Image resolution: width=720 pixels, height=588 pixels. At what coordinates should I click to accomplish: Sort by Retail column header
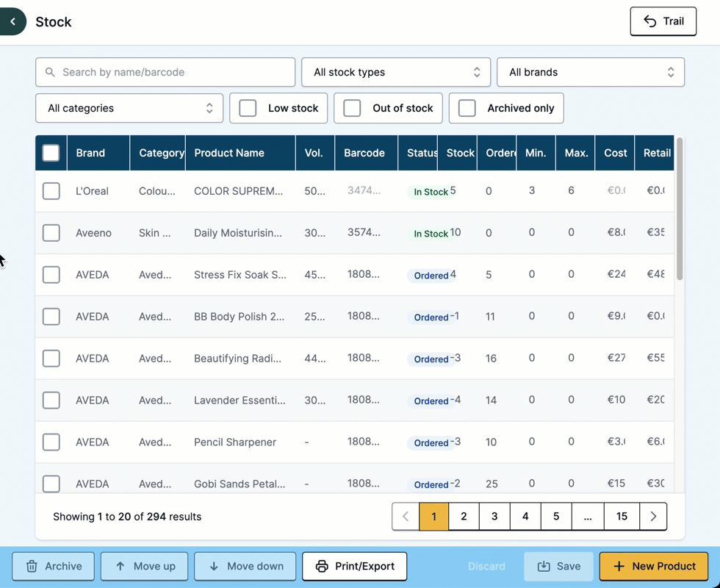click(655, 153)
